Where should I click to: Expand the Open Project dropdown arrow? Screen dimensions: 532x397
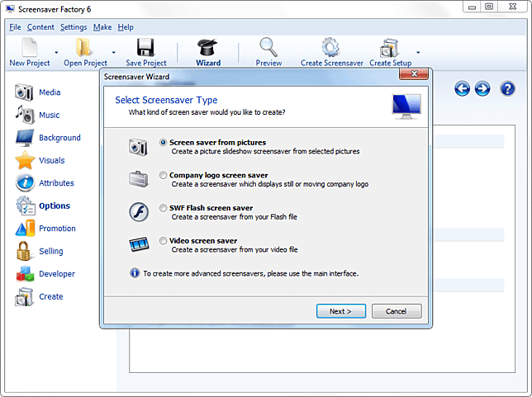(114, 53)
